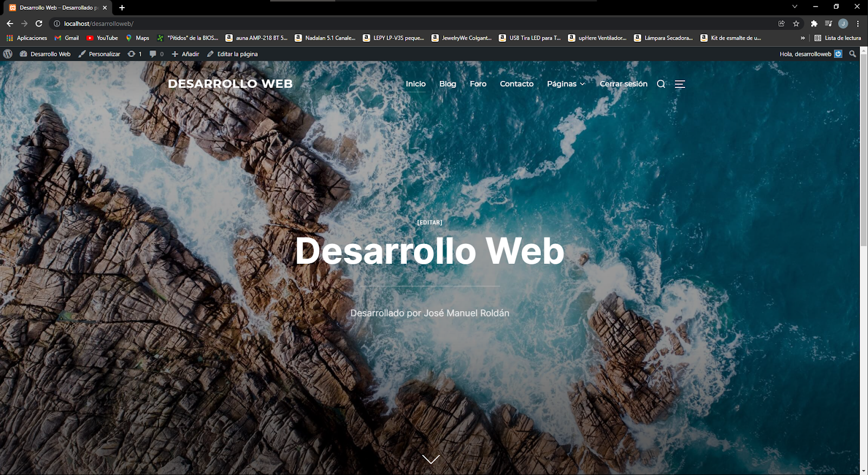Open the hamburger side panel icon
Screen dimensions: 868x475
pyautogui.click(x=680, y=84)
